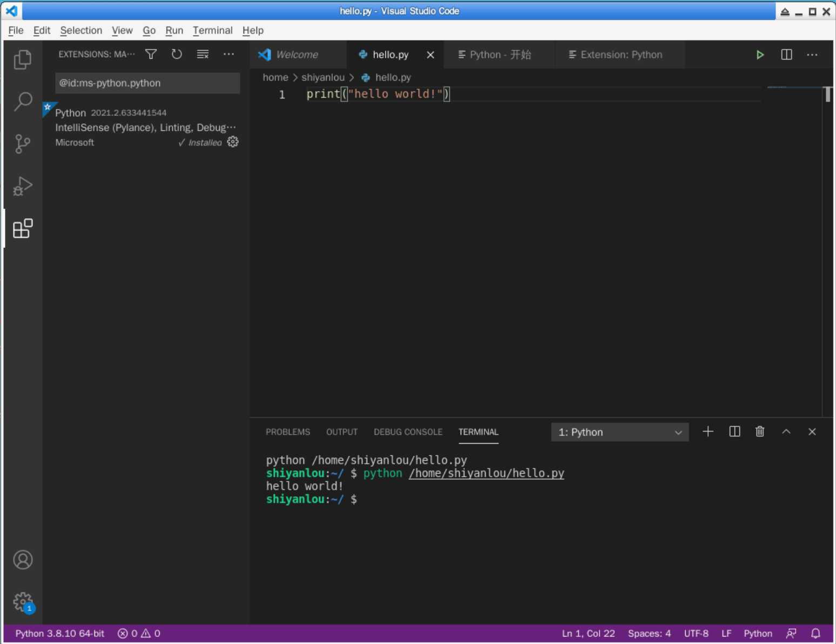Screen dimensions: 836x644
Task: Open /home/shiyanlou/hello.py link in terminal
Action: (x=486, y=473)
